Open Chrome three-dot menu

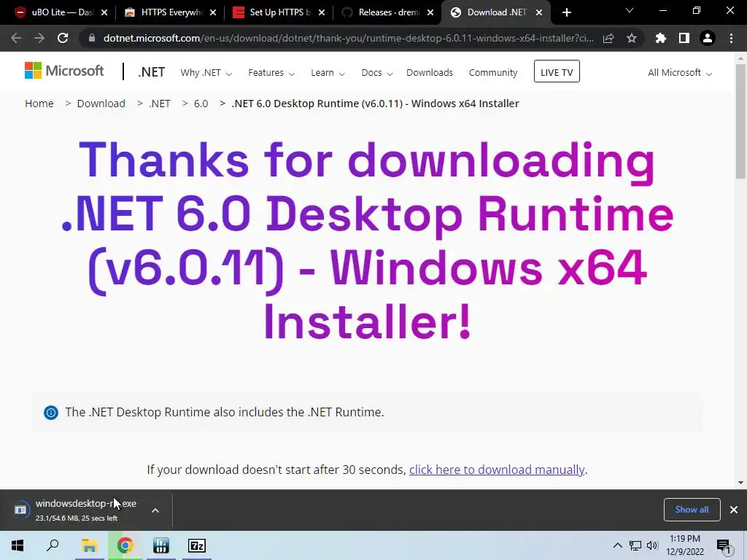[731, 38]
